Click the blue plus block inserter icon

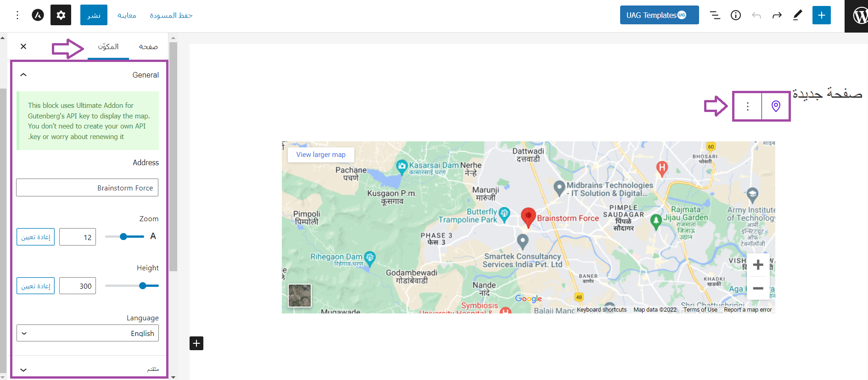(821, 15)
